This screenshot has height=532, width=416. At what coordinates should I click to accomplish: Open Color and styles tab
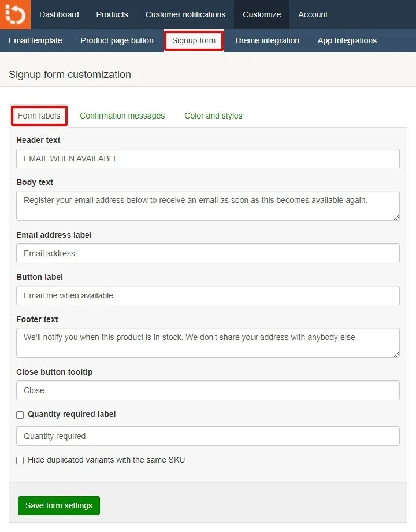pyautogui.click(x=213, y=116)
